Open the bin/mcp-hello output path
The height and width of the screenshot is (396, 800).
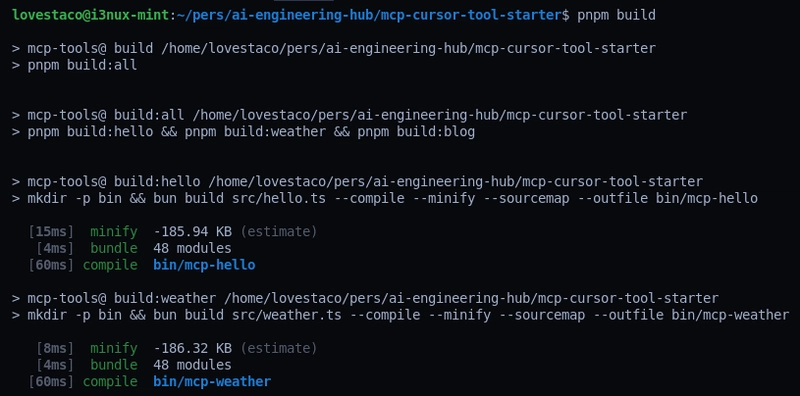pos(204,265)
